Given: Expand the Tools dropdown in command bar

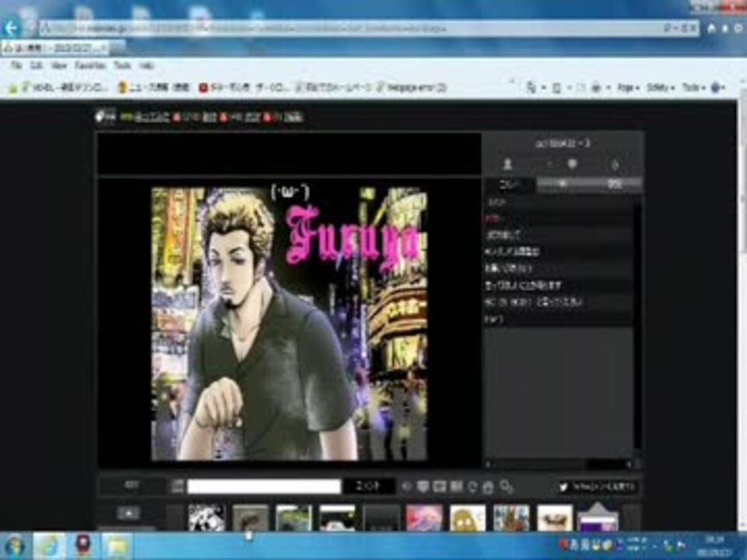Looking at the screenshot, I should (x=693, y=88).
